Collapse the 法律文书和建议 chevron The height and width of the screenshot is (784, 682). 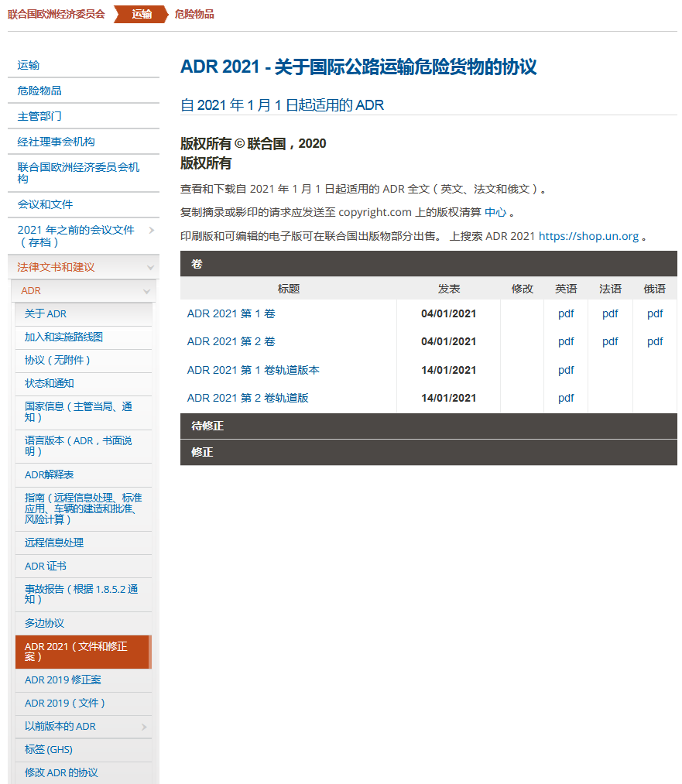tap(150, 268)
